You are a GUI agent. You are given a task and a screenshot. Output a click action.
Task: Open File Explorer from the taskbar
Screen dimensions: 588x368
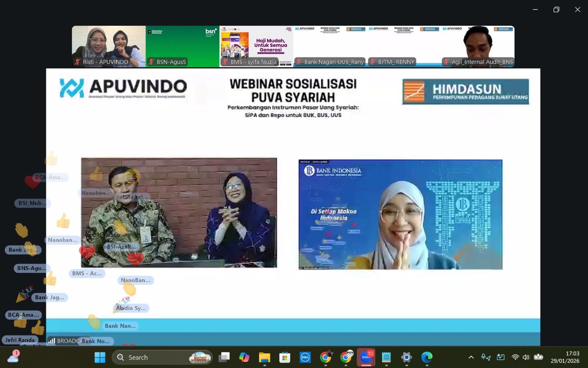[264, 357]
